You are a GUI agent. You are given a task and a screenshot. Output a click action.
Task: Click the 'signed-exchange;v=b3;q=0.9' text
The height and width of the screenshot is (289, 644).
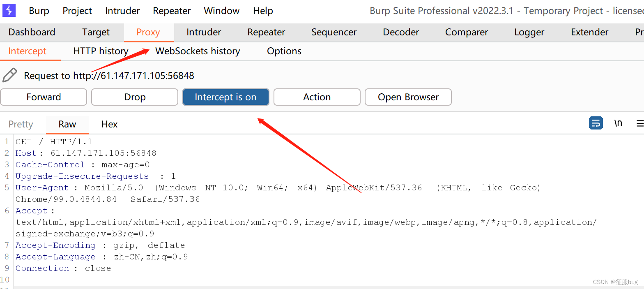coord(85,234)
